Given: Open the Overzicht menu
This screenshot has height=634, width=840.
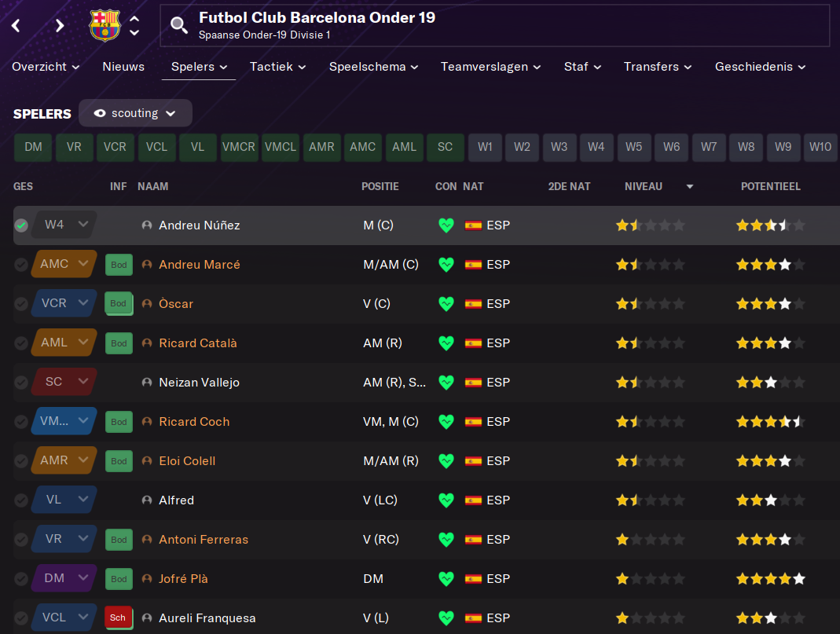Looking at the screenshot, I should 46,67.
